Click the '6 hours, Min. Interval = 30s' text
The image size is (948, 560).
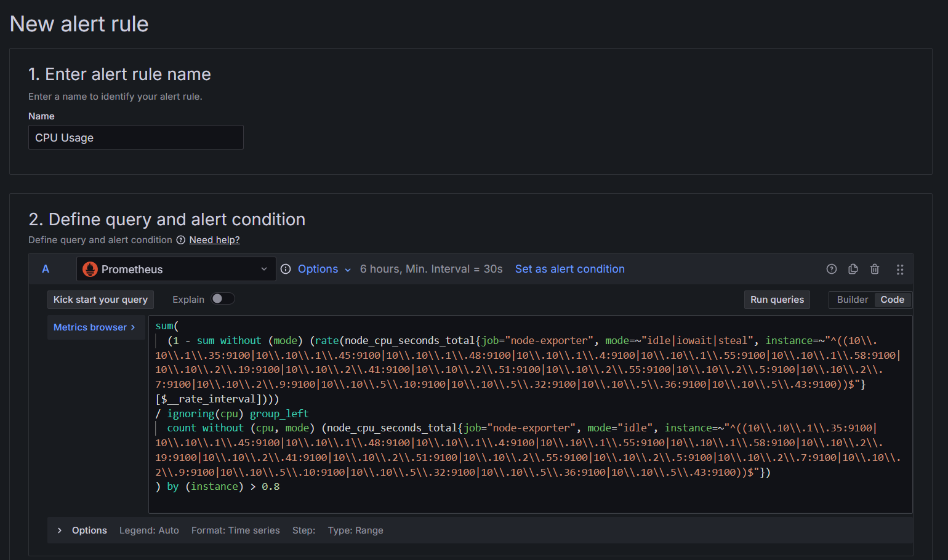432,269
